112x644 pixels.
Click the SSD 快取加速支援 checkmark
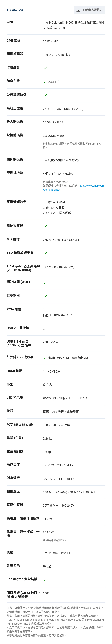(x=45, y=253)
